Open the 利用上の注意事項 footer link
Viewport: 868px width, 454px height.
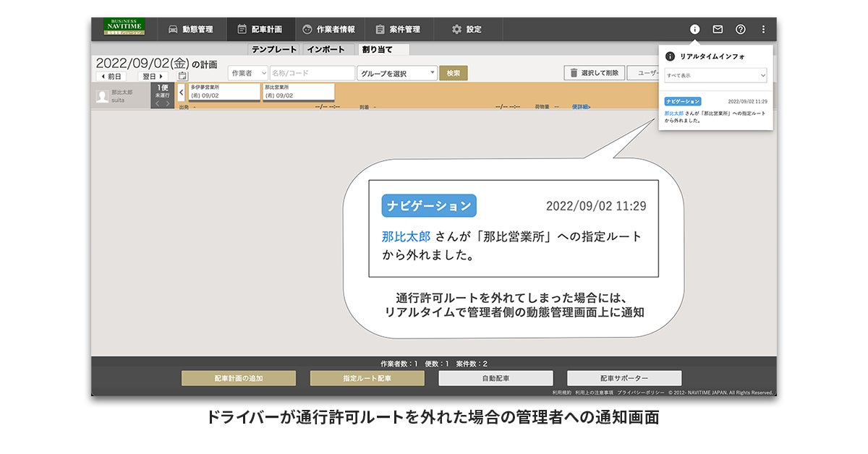(x=595, y=392)
